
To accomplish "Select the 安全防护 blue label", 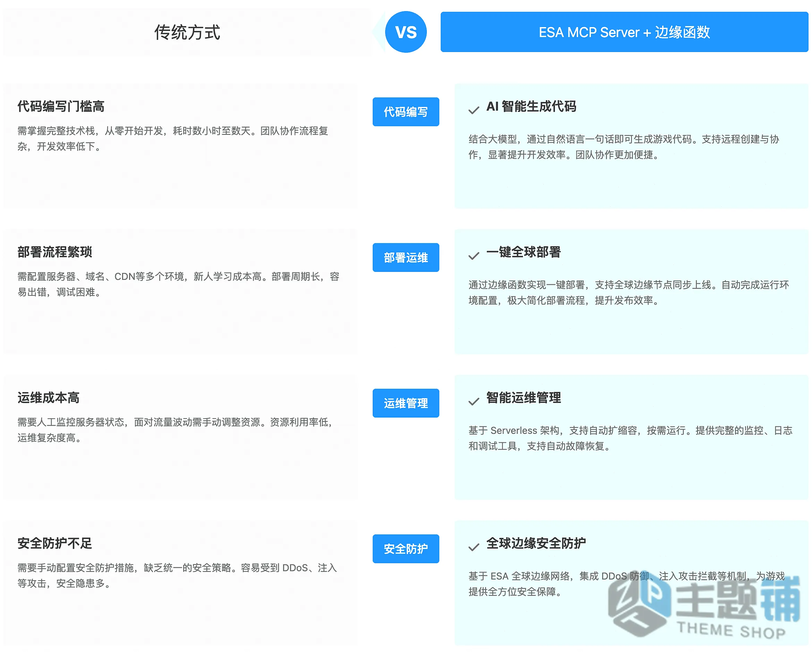I will point(406,549).
